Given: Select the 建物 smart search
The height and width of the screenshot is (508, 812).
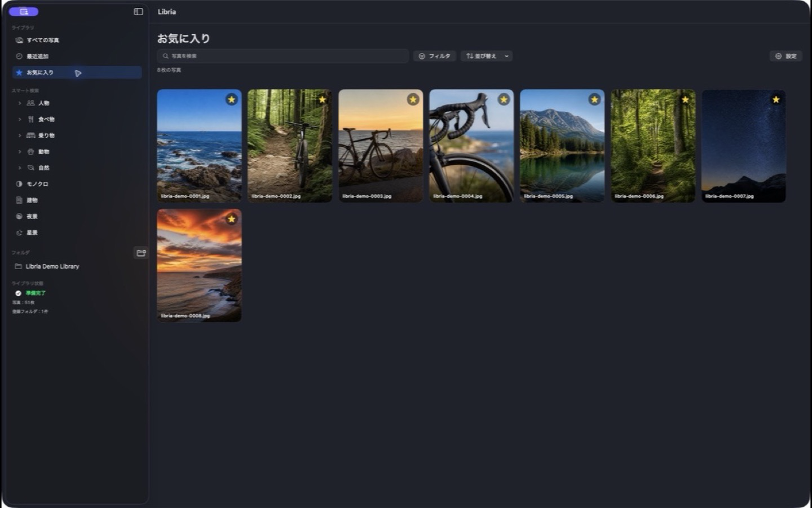Looking at the screenshot, I should [77, 200].
